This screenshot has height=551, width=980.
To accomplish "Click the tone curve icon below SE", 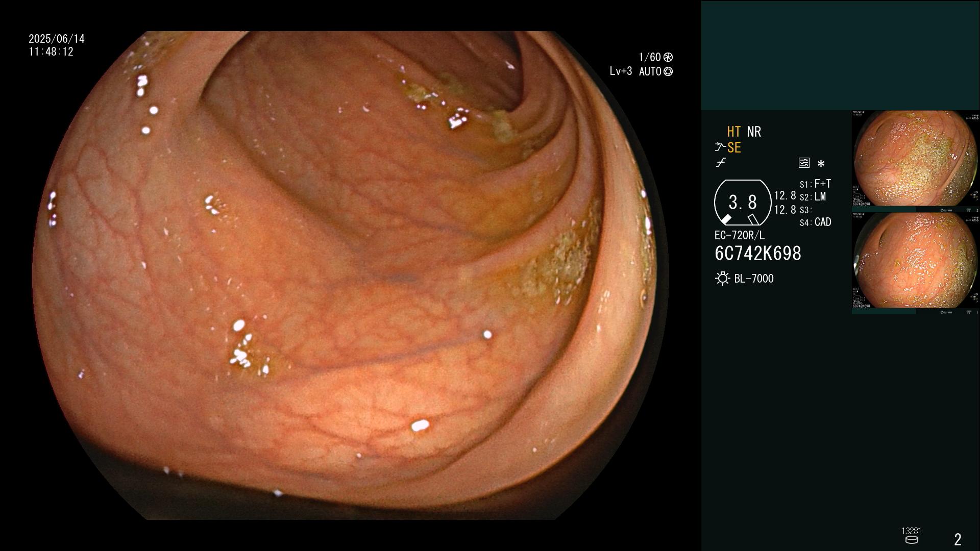I will (x=721, y=163).
